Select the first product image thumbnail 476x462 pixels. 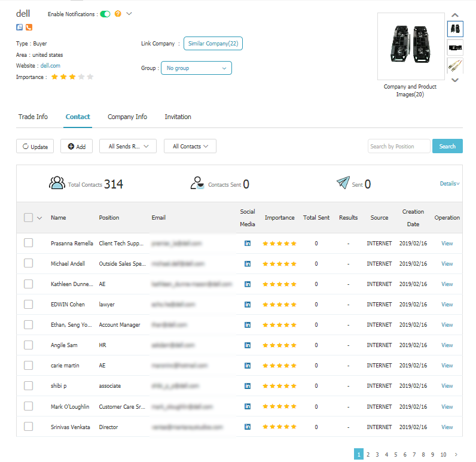pos(455,29)
